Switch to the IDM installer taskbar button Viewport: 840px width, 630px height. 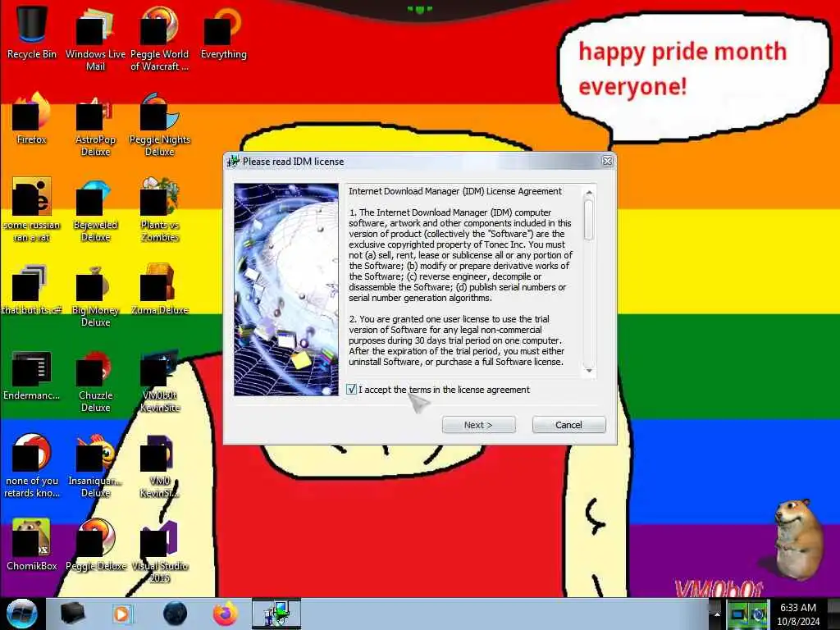(276, 614)
